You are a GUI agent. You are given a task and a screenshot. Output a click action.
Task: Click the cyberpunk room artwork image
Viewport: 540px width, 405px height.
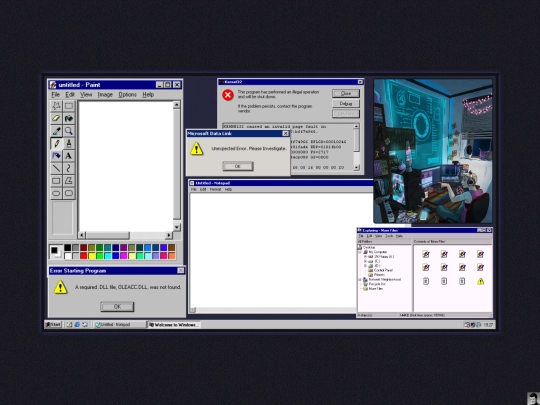433,151
